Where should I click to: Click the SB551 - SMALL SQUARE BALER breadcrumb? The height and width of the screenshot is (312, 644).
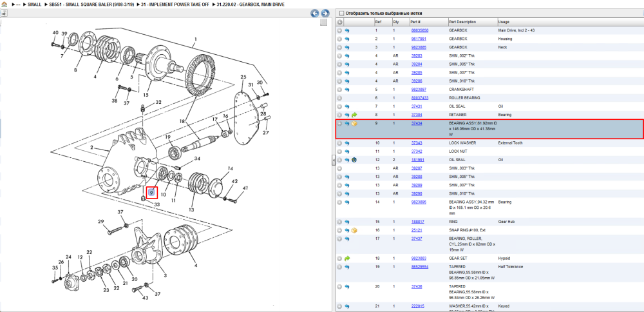pyautogui.click(x=91, y=4)
